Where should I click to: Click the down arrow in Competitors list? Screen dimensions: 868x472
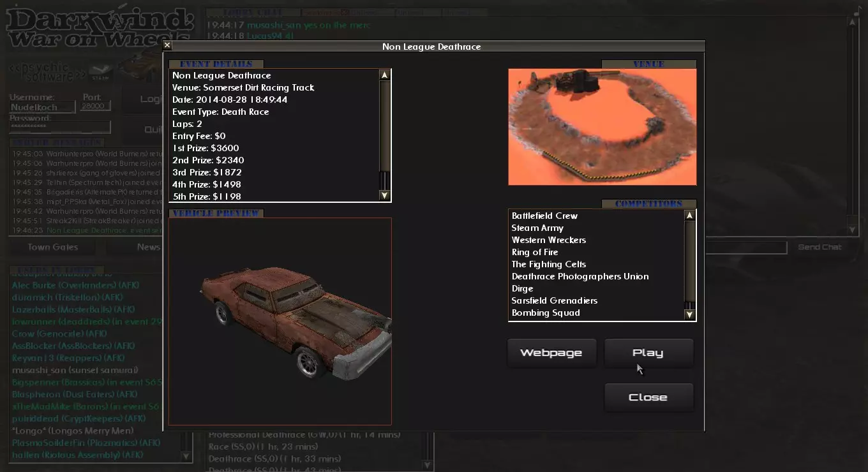(x=689, y=314)
